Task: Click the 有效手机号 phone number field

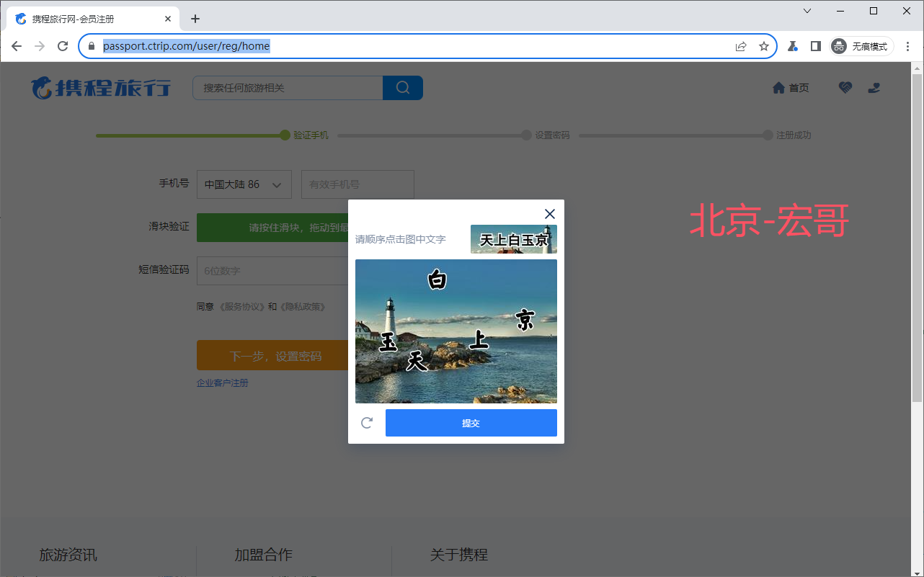Action: (x=357, y=184)
